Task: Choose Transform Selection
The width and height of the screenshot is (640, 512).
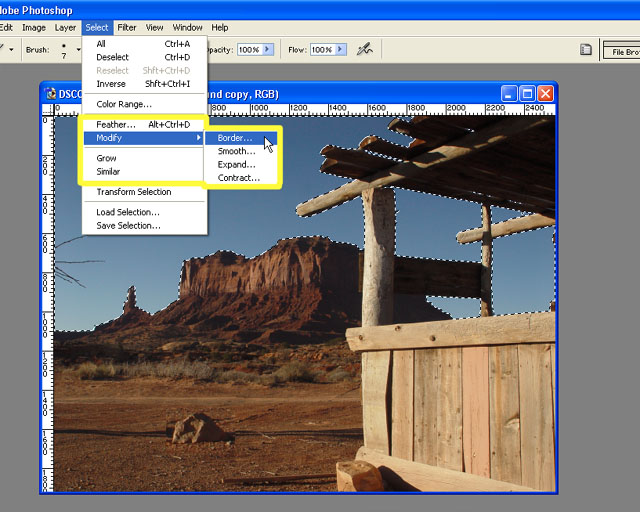Action: click(x=144, y=192)
